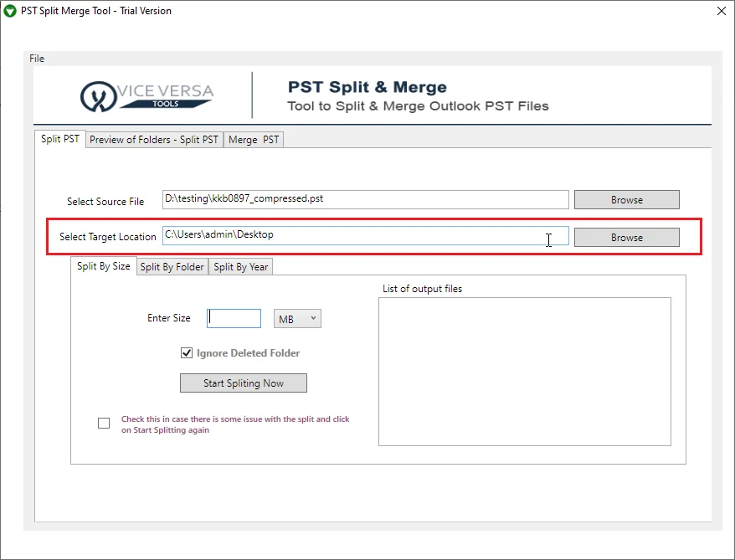Viewport: 735px width, 560px height.
Task: Click inside the List of output files box
Action: 525,372
